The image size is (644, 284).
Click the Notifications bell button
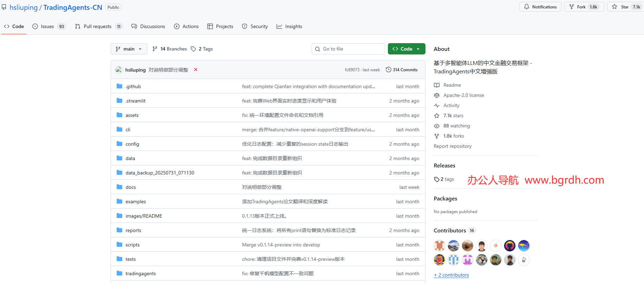click(x=540, y=7)
